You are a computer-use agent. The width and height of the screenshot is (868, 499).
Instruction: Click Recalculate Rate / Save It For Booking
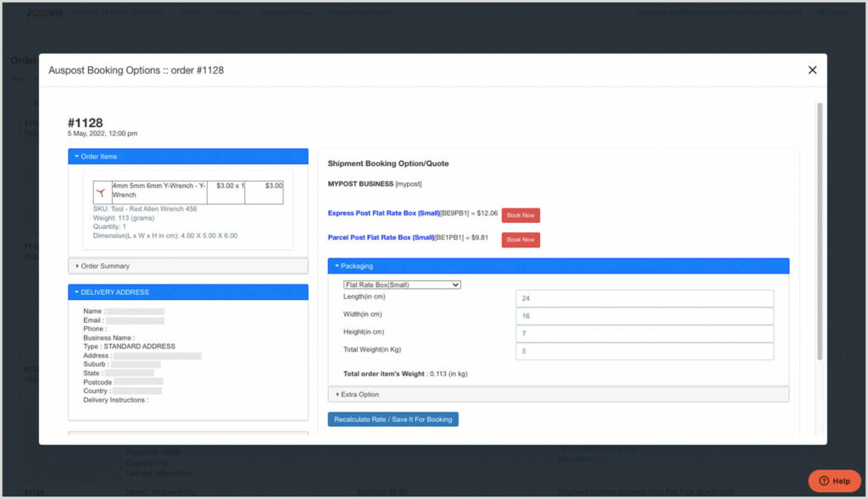click(393, 419)
